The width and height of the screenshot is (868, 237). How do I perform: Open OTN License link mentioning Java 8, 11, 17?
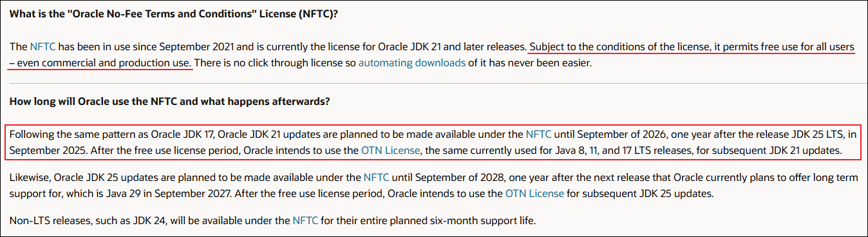(x=390, y=151)
